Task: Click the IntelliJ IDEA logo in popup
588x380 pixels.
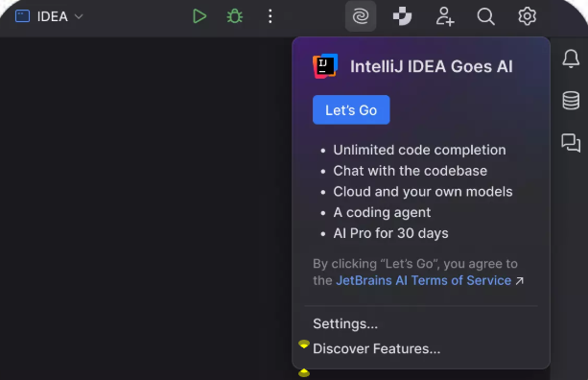Action: (x=325, y=66)
